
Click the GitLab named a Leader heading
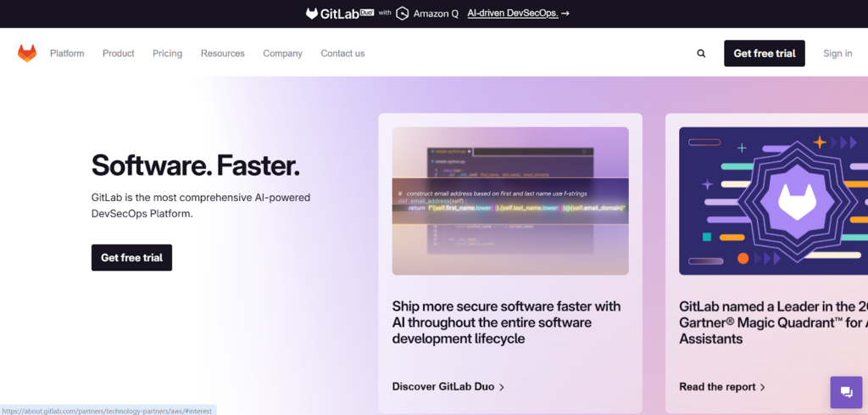coord(773,322)
